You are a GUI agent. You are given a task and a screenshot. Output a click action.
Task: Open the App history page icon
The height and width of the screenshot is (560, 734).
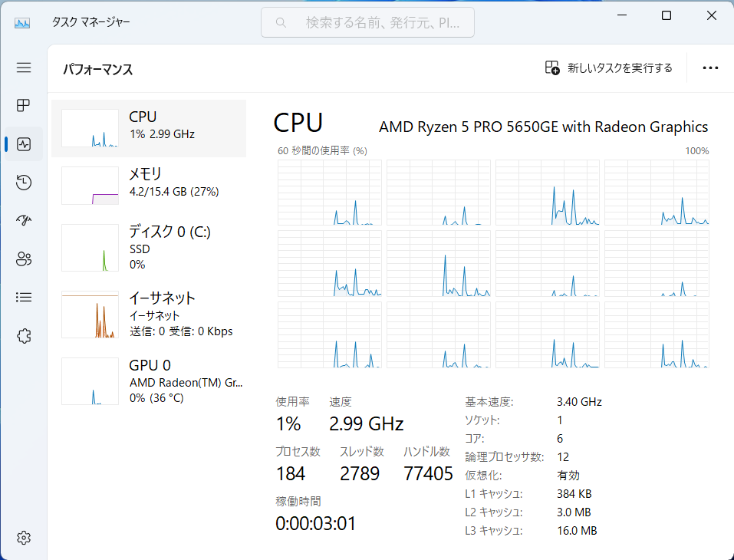point(24,182)
